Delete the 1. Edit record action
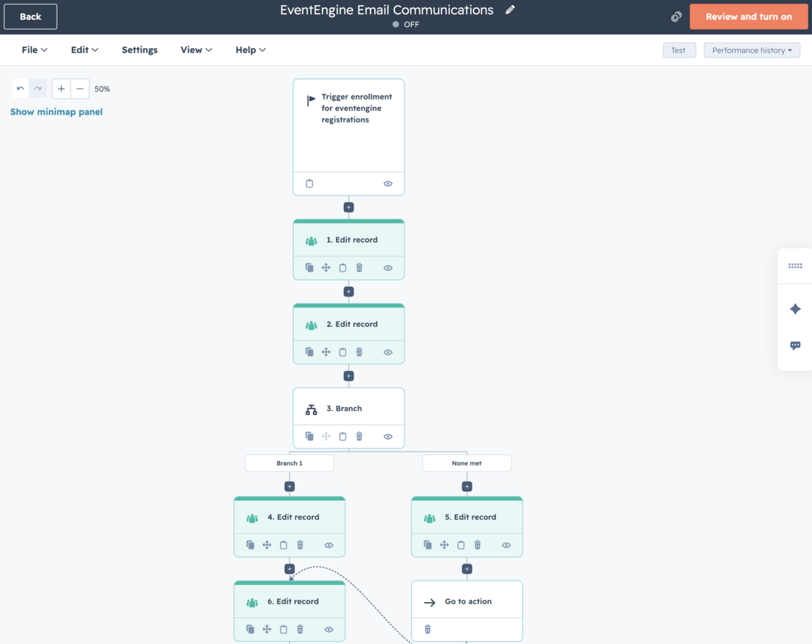This screenshot has height=644, width=812. (359, 268)
